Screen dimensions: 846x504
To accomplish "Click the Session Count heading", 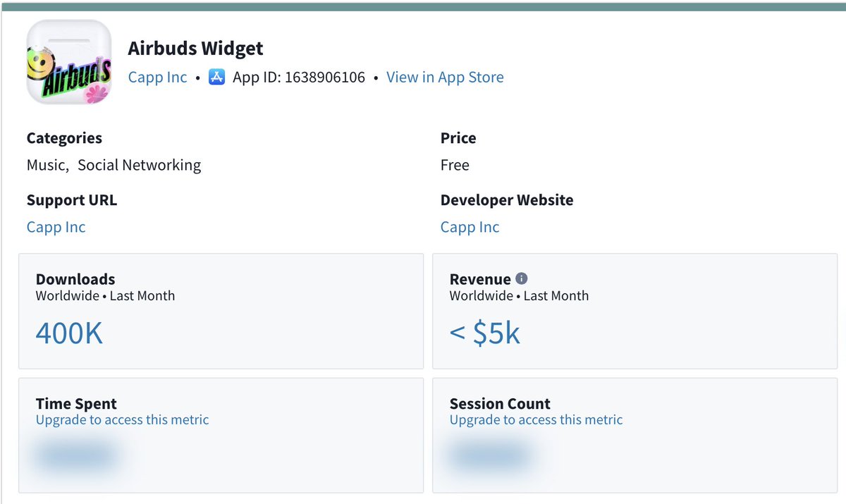I will click(x=500, y=404).
